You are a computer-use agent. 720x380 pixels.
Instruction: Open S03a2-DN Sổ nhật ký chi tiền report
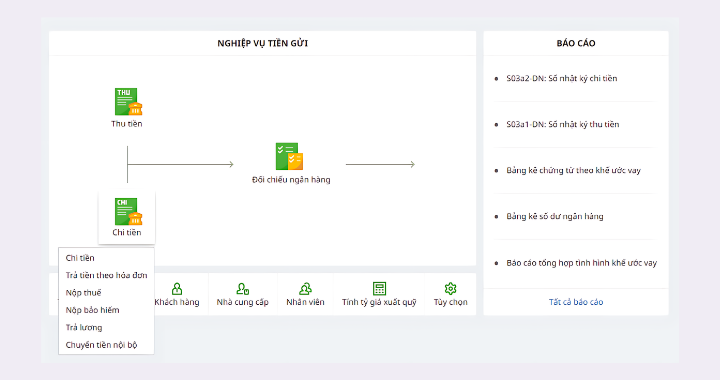pyautogui.click(x=562, y=78)
